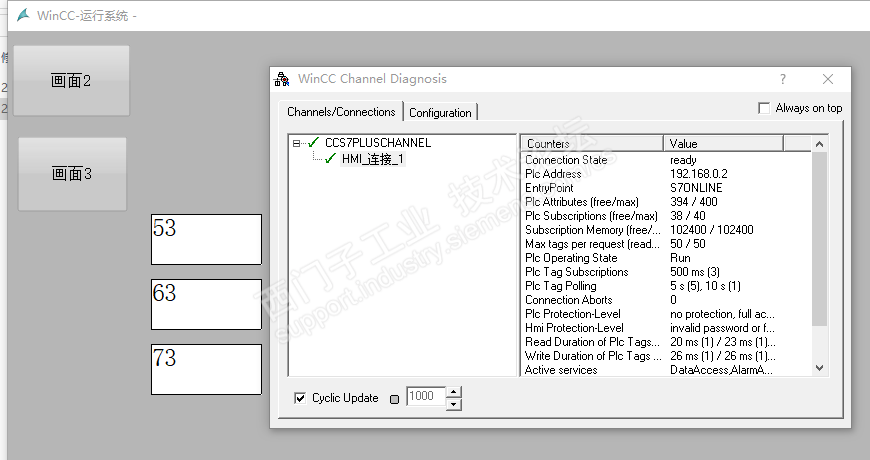Select the Read Duration of Plc Tags row
This screenshot has height=460, width=870.
point(666,342)
